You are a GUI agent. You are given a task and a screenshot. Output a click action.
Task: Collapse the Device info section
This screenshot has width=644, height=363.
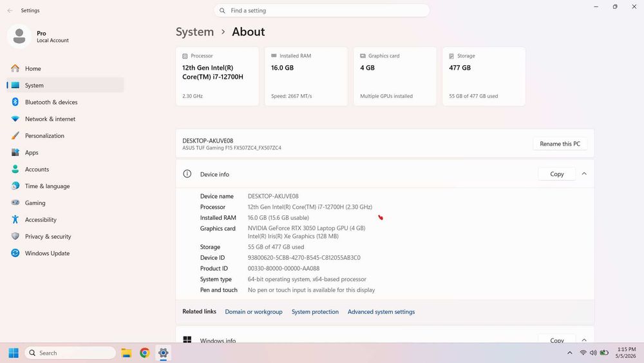[x=584, y=174]
